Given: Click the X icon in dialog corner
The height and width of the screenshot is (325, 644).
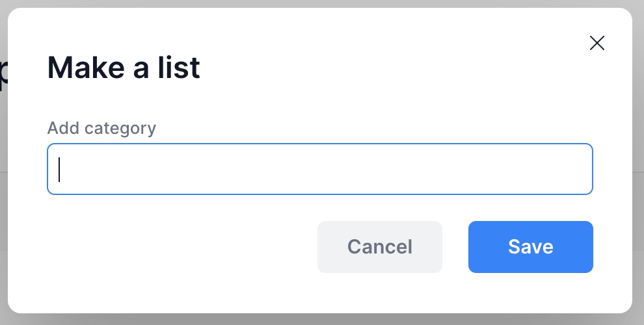Looking at the screenshot, I should tap(597, 43).
